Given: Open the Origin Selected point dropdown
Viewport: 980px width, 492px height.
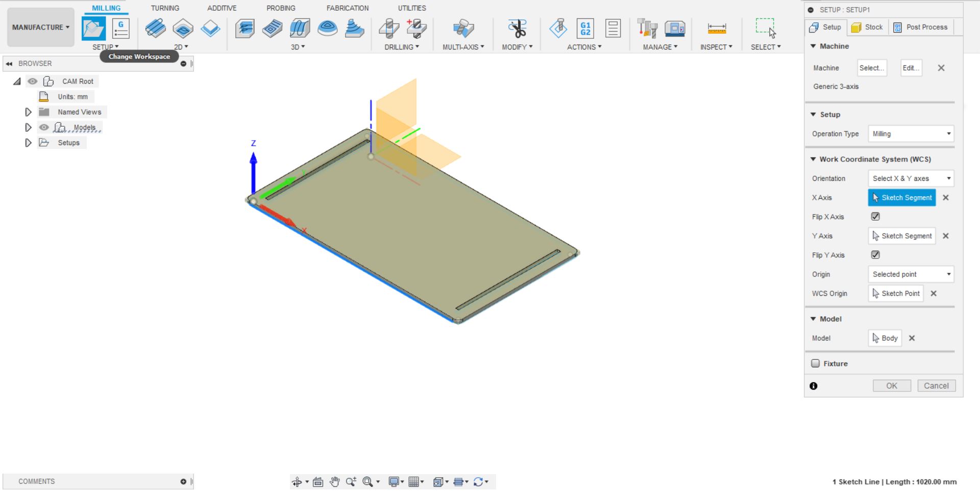Looking at the screenshot, I should pyautogui.click(x=911, y=274).
